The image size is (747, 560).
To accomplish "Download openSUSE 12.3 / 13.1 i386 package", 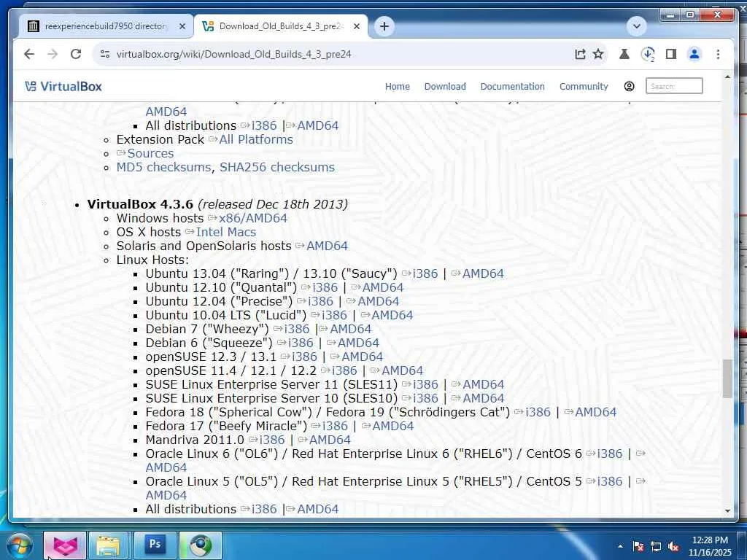I will 304,357.
